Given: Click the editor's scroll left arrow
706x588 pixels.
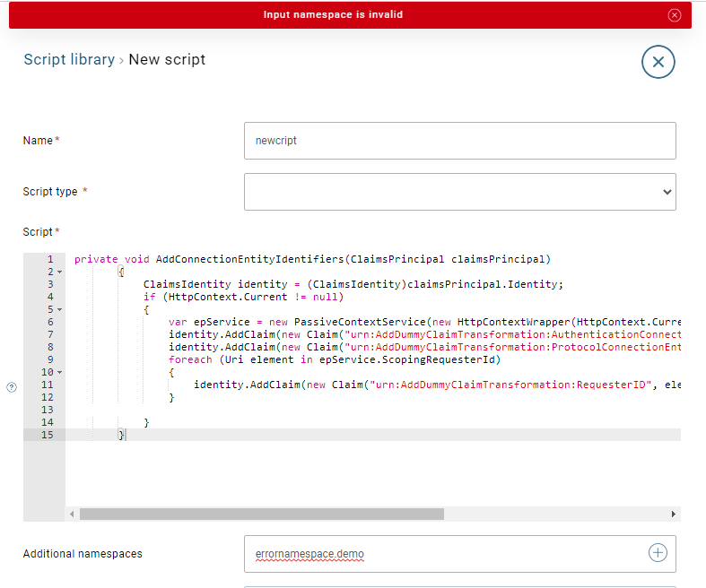Looking at the screenshot, I should point(72,514).
